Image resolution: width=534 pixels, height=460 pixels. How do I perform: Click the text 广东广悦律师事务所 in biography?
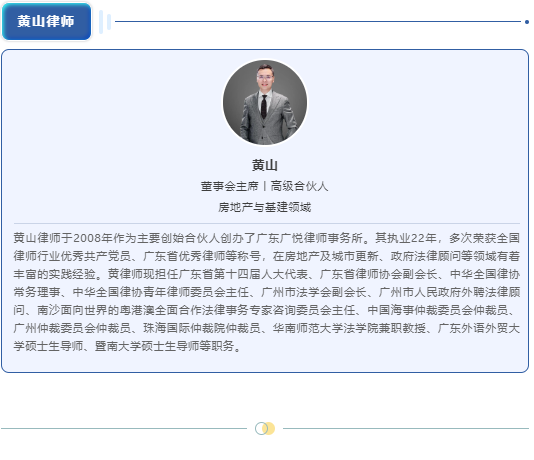pyautogui.click(x=309, y=238)
